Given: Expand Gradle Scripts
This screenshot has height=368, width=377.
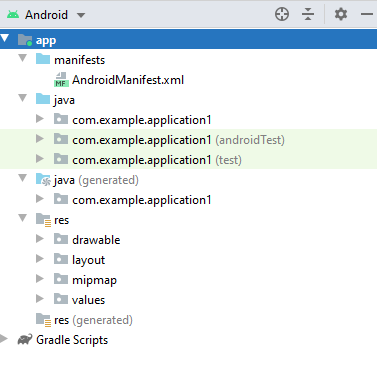Looking at the screenshot, I should tap(4, 338).
